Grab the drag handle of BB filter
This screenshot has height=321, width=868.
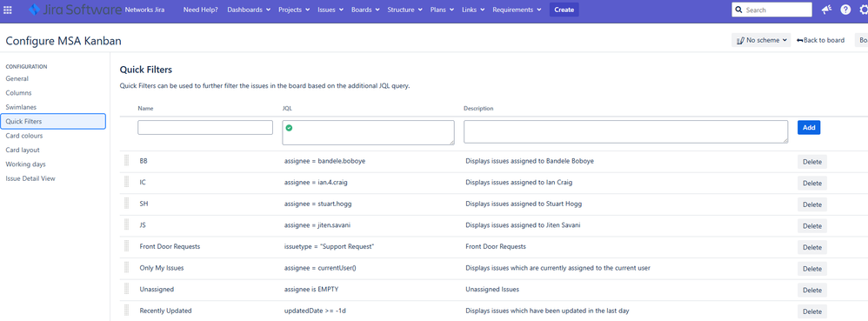click(126, 160)
